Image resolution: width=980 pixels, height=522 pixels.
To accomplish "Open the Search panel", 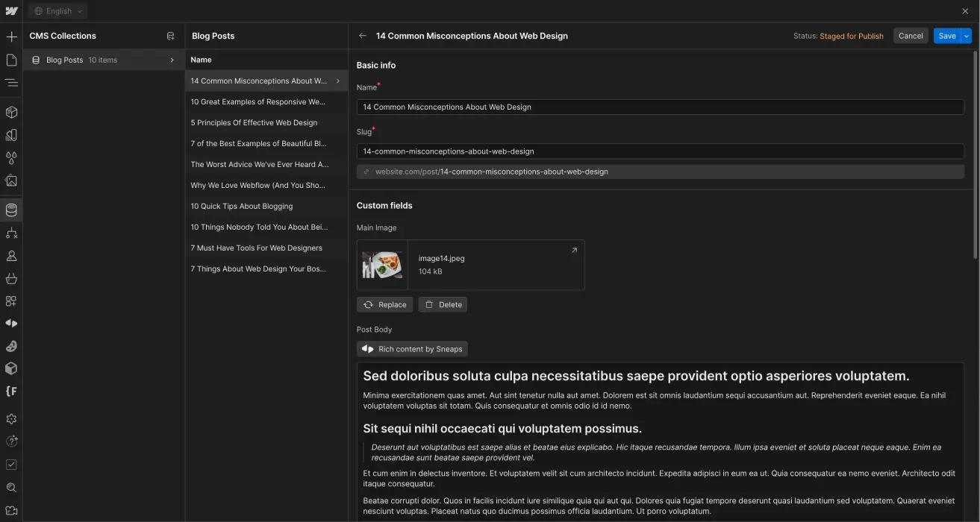I will tap(11, 487).
